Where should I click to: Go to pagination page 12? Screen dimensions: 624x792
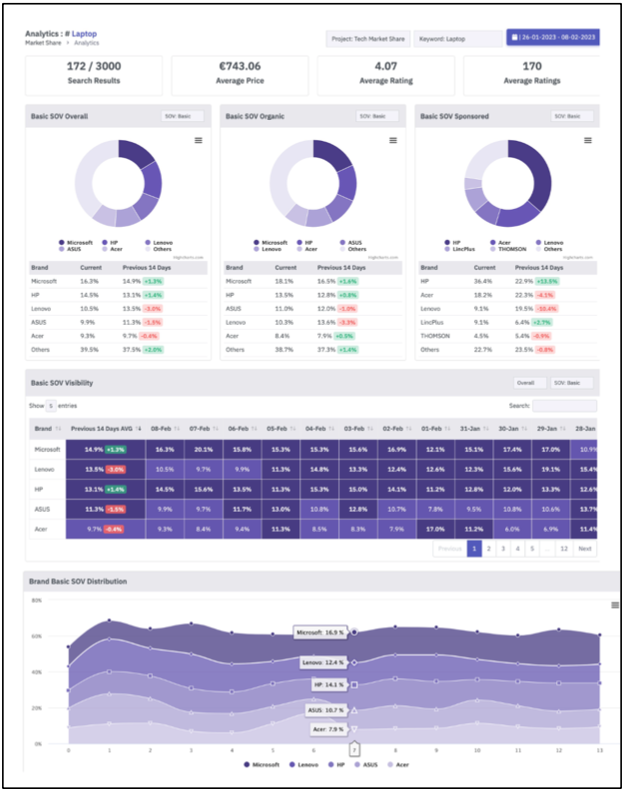564,549
